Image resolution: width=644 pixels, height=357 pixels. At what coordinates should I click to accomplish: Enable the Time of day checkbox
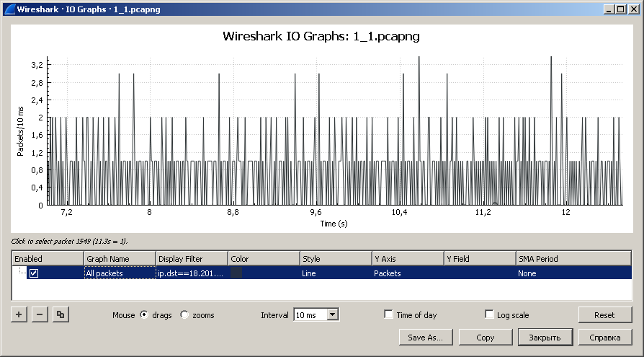(388, 314)
